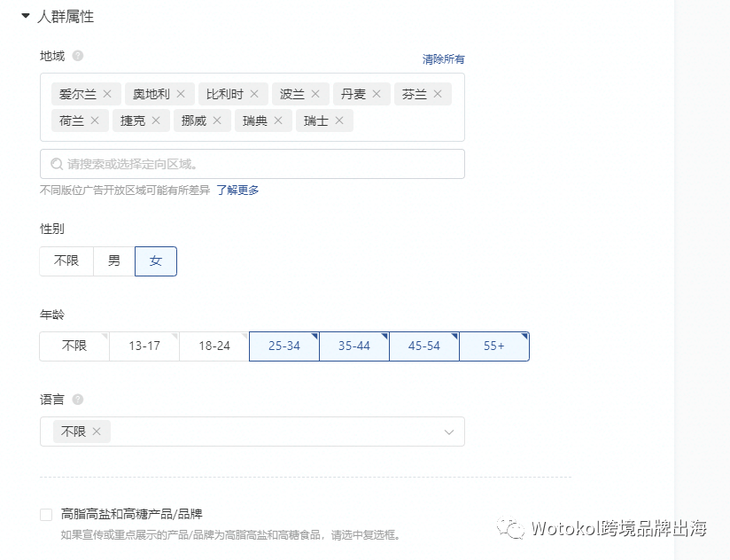Click the 瑞士 tag label
This screenshot has height=560, width=730.
pyautogui.click(x=316, y=121)
